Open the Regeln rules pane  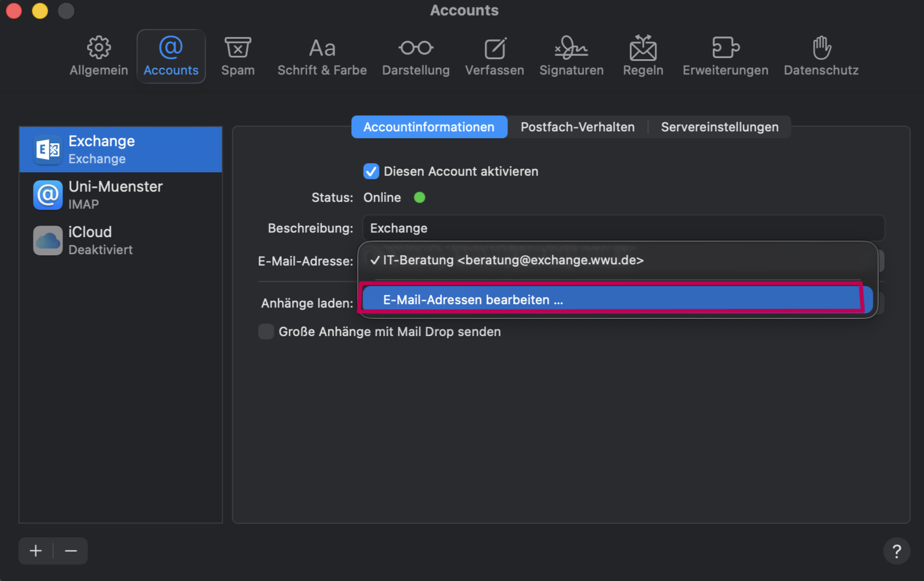tap(643, 56)
